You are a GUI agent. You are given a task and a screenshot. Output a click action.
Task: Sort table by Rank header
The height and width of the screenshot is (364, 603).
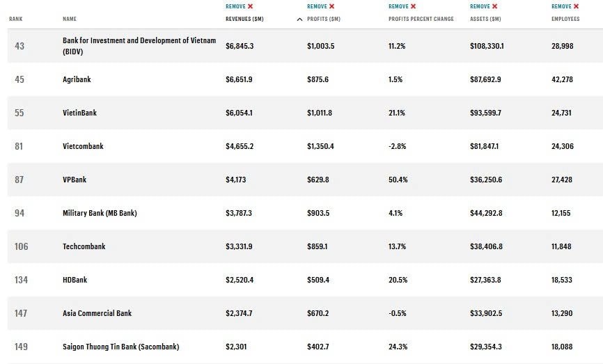click(16, 19)
